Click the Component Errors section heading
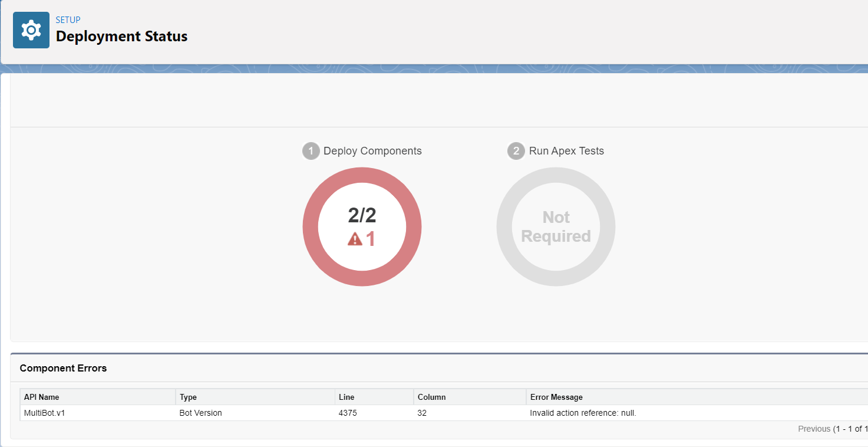The width and height of the screenshot is (868, 447). 64,368
